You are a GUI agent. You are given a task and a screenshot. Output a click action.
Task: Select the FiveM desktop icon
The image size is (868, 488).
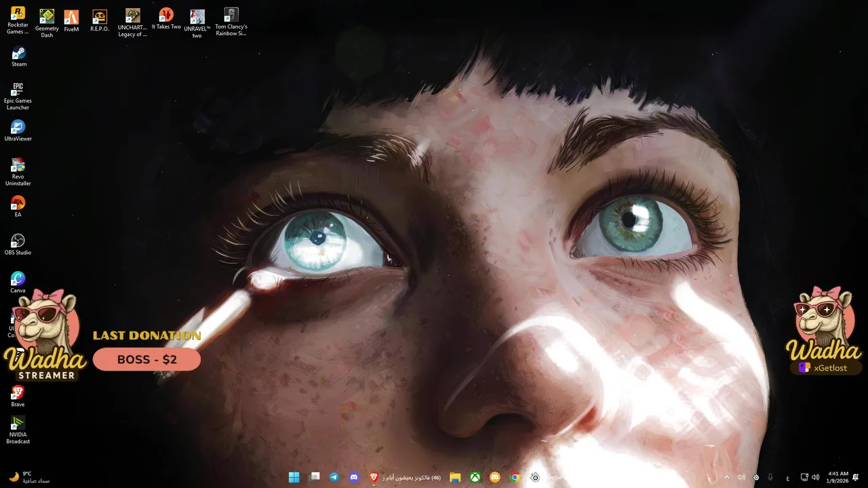[71, 22]
